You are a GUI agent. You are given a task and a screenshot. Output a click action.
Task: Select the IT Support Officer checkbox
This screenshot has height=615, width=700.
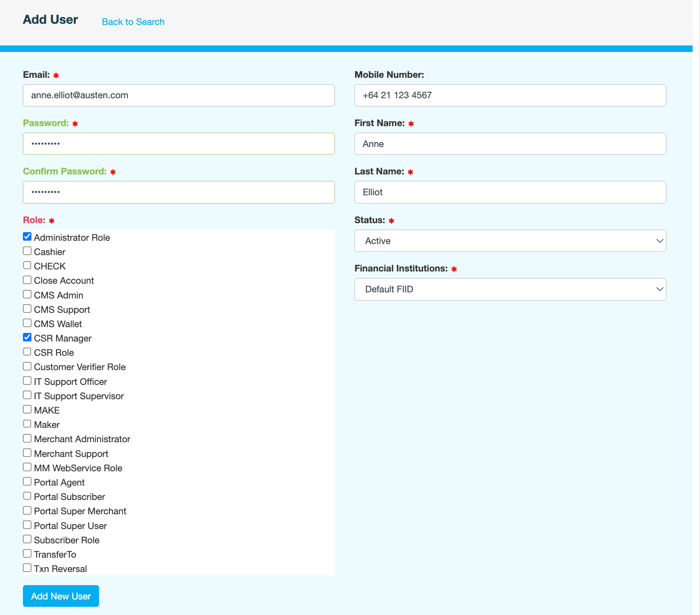coord(27,381)
